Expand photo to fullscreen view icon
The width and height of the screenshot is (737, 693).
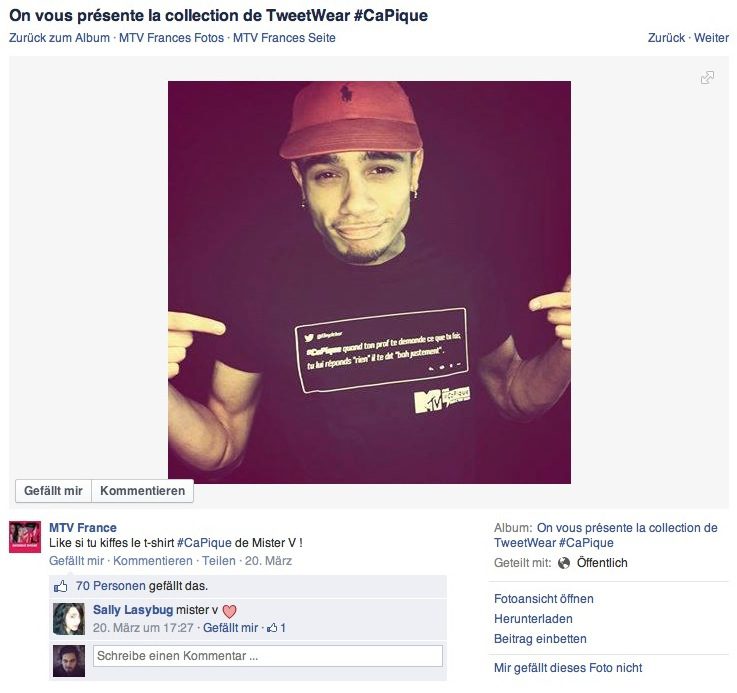tap(707, 78)
